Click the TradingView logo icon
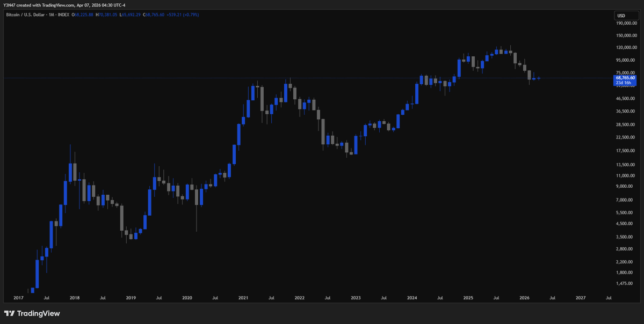 (10, 313)
